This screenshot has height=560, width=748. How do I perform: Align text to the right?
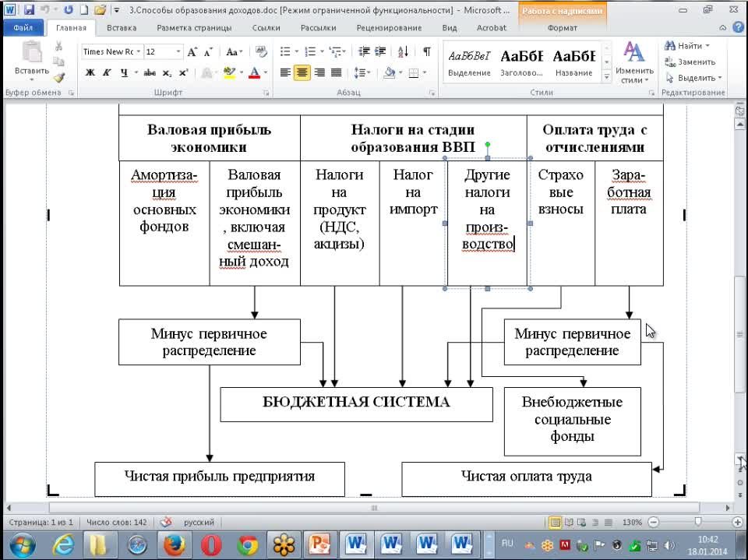click(x=319, y=72)
